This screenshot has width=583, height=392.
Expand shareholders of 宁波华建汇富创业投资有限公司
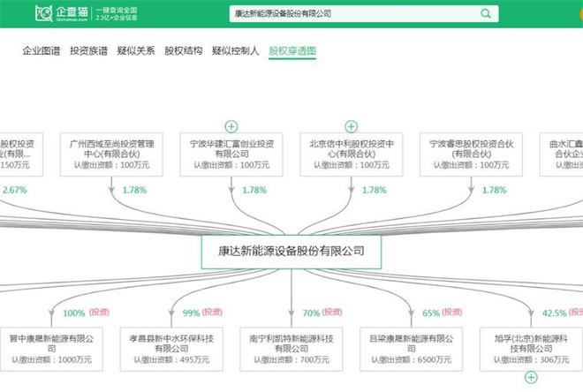(x=231, y=127)
